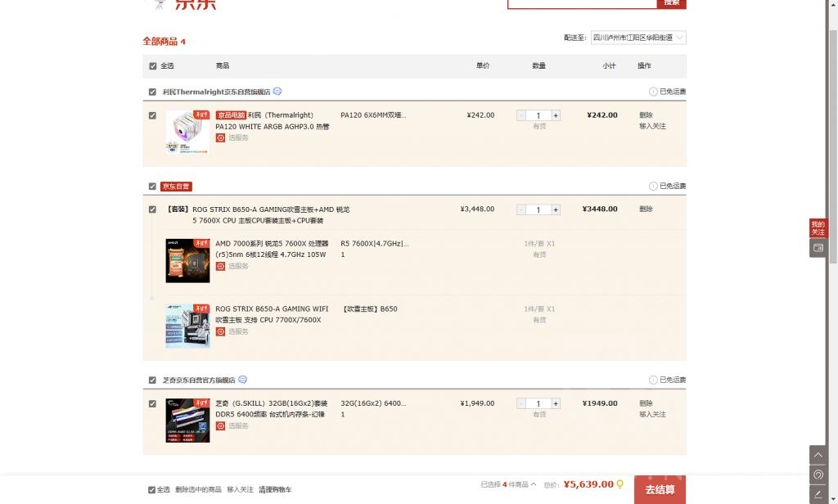Viewport: 838px width, 504px height.
Task: Open 芝奇 G.SKILL 32GB DDR5 product title
Action: click(x=272, y=409)
